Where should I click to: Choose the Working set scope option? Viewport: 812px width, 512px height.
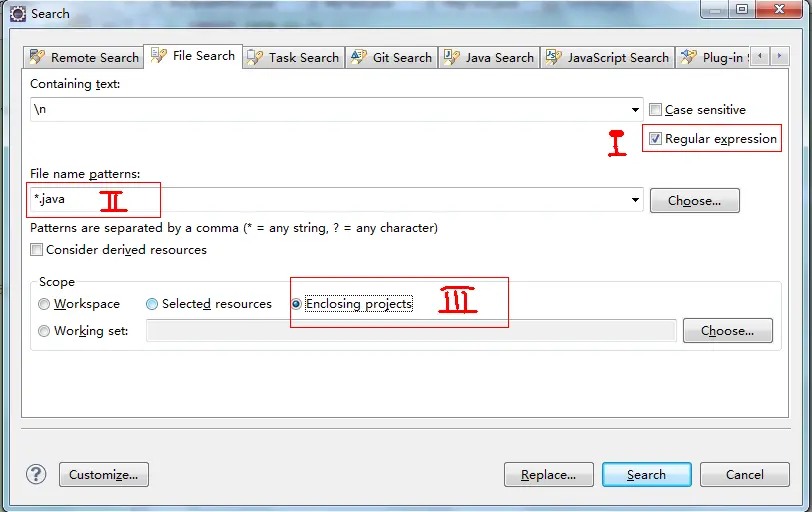click(44, 331)
